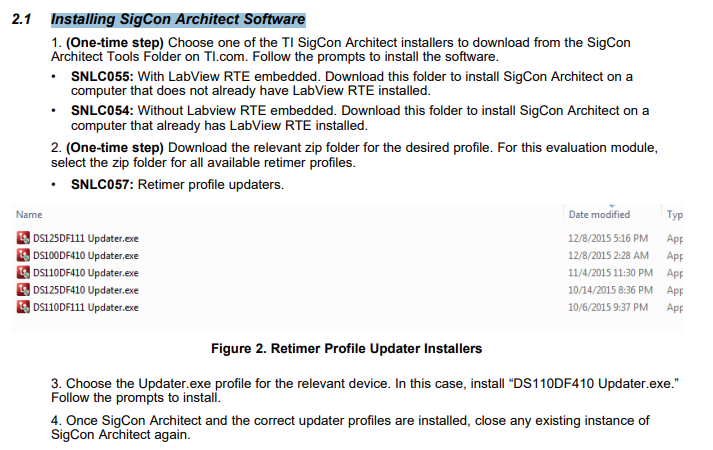The height and width of the screenshot is (450, 713).
Task: Click the SNLC055: bullet label
Action: click(102, 76)
